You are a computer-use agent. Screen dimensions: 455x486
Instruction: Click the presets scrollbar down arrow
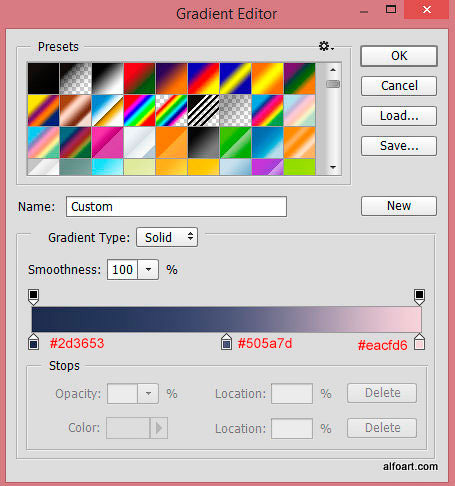[333, 167]
